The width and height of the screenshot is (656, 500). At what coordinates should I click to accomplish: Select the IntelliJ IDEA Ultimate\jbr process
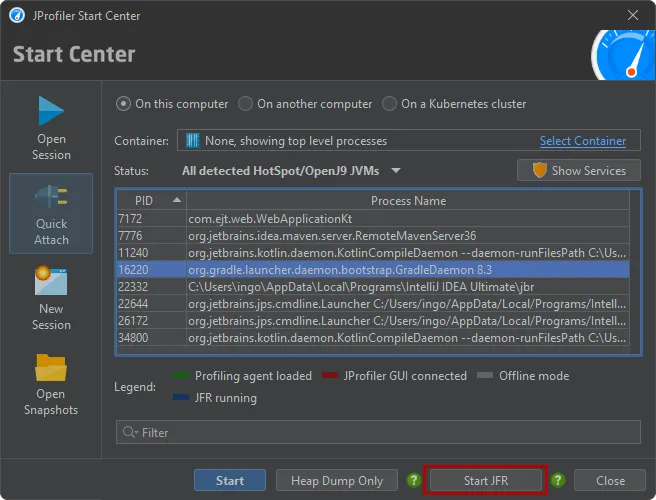[x=373, y=287]
